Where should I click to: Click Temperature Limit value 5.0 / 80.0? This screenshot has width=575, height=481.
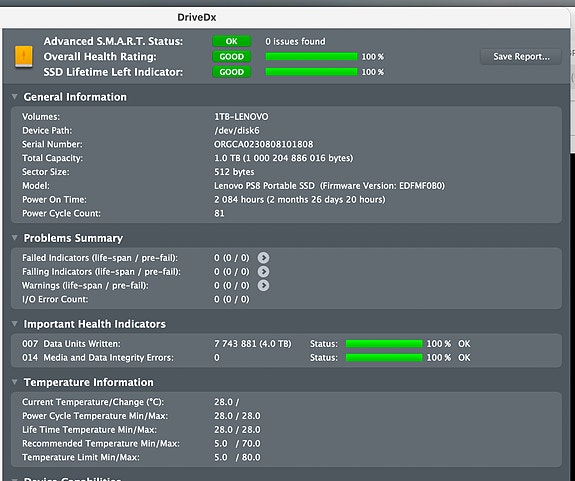pos(237,457)
